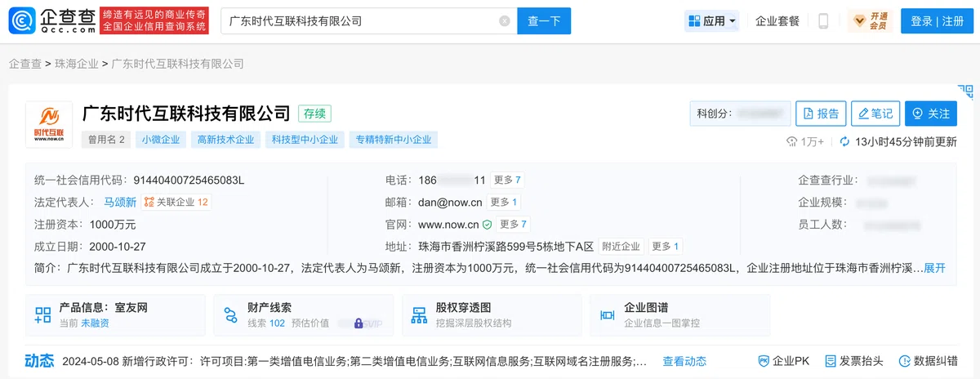The height and width of the screenshot is (379, 980).
Task: Click the 关注 follow button
Action: [x=930, y=114]
